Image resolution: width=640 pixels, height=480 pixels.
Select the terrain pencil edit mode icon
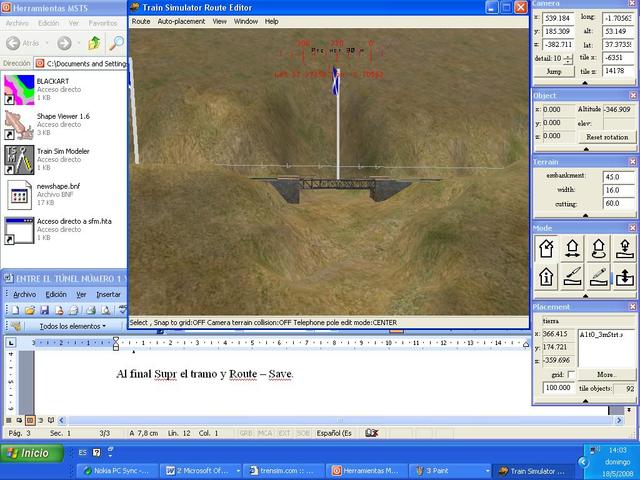coord(599,276)
